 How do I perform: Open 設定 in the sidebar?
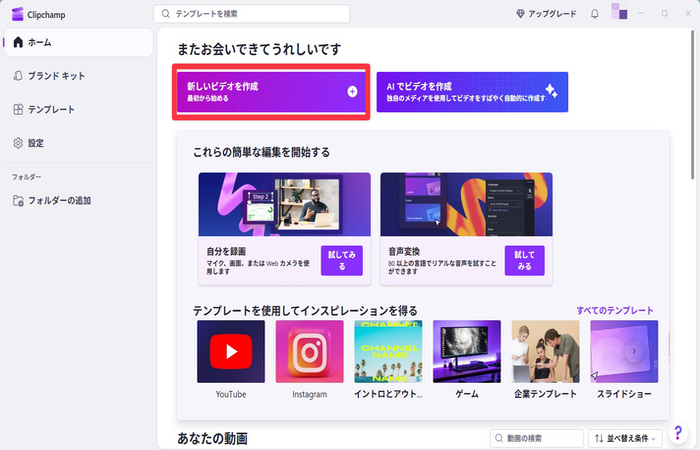(x=35, y=143)
